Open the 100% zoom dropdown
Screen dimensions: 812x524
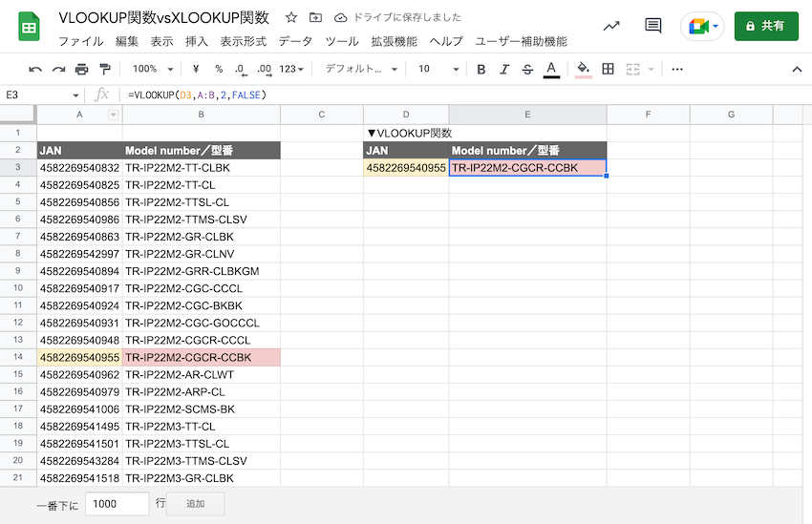point(151,69)
